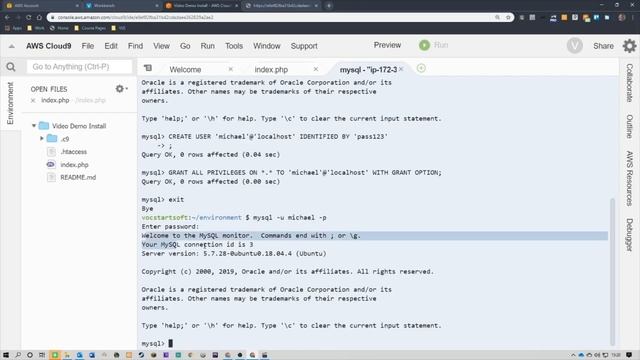Expand the .c9 folder
This screenshot has width=640, height=360.
[42, 139]
